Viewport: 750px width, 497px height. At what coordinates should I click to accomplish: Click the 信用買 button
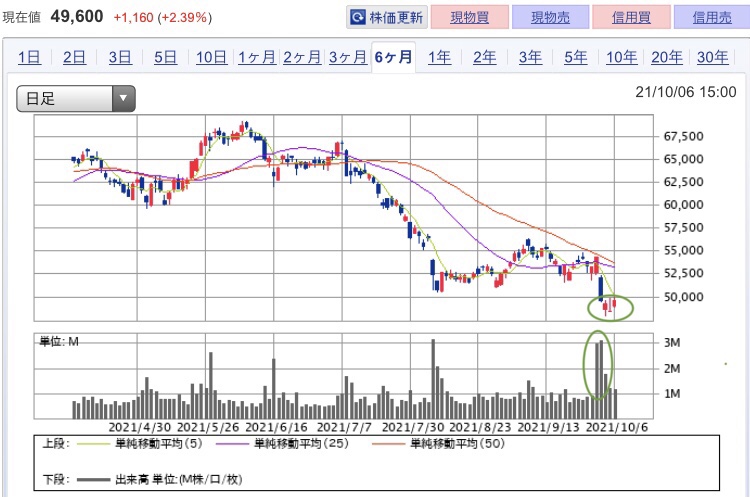point(631,18)
